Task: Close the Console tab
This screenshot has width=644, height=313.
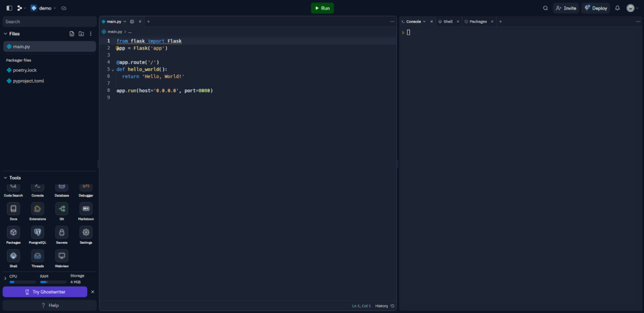Action: (431, 21)
